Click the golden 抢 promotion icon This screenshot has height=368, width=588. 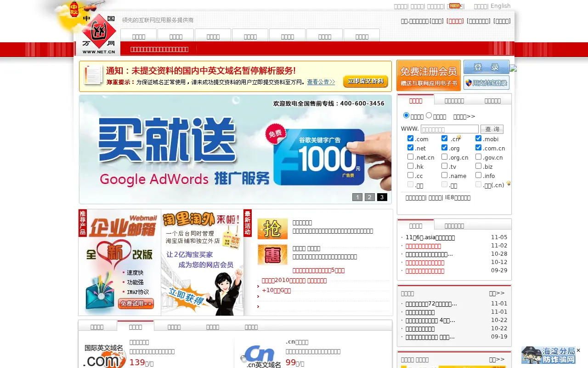click(272, 229)
